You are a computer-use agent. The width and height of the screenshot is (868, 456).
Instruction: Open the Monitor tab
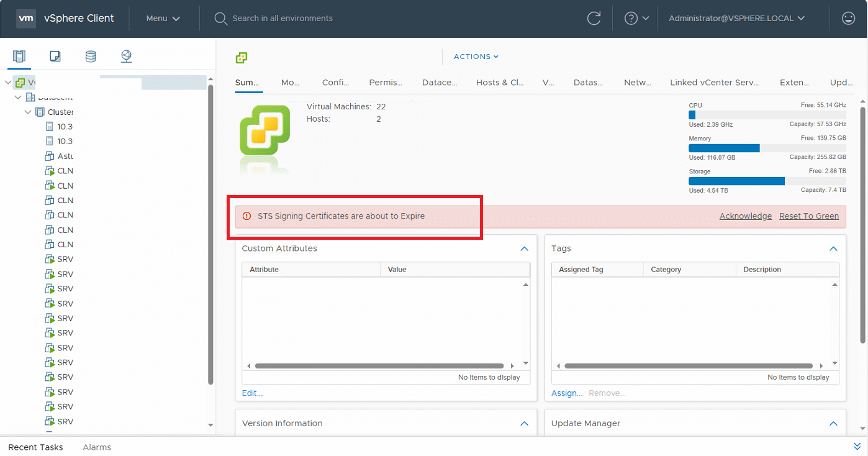pos(291,83)
